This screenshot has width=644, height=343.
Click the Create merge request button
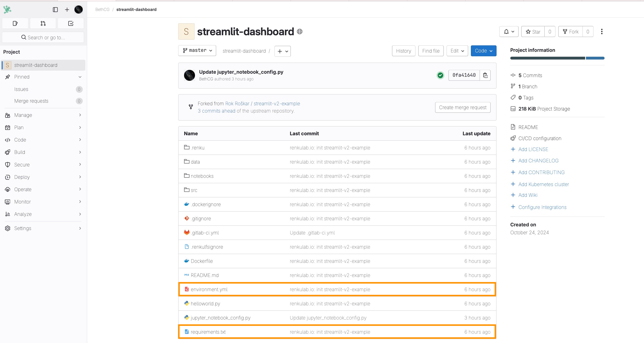tap(463, 107)
